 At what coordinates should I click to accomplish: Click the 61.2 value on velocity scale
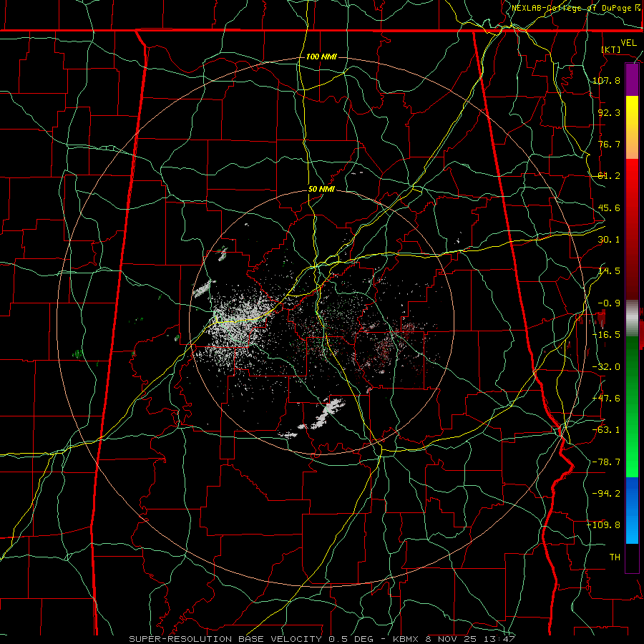609,176
